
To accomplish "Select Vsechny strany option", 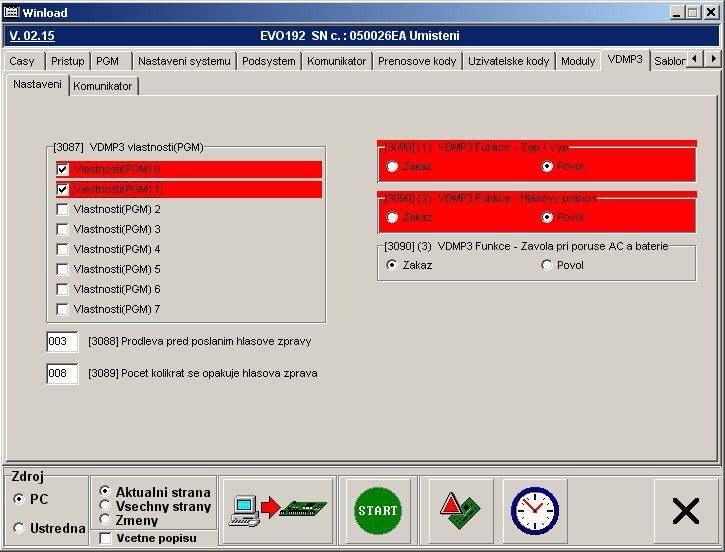I will coord(105,506).
